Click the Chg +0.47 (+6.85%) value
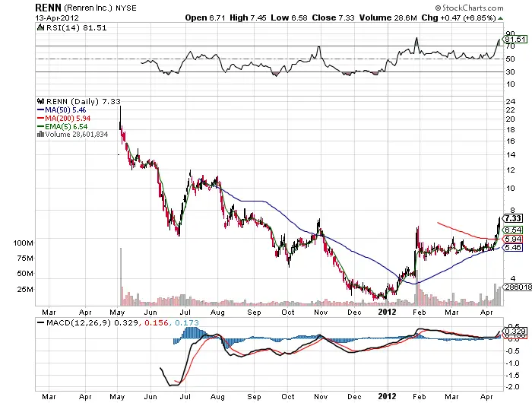 [x=459, y=17]
